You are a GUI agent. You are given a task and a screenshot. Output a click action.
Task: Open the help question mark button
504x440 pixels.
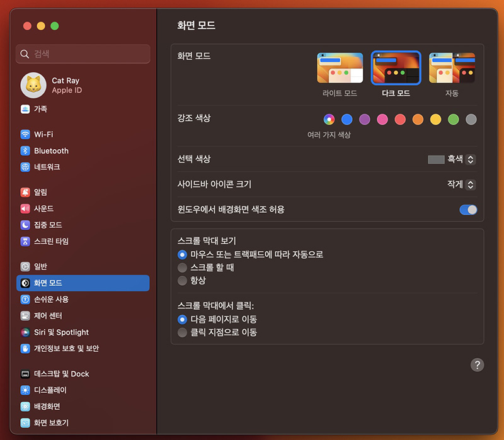[x=478, y=365]
